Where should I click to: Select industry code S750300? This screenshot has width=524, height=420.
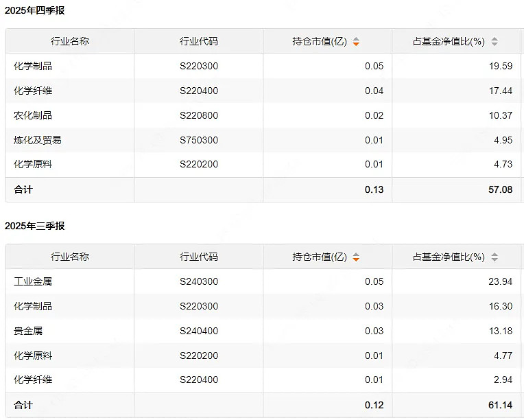[199, 140]
